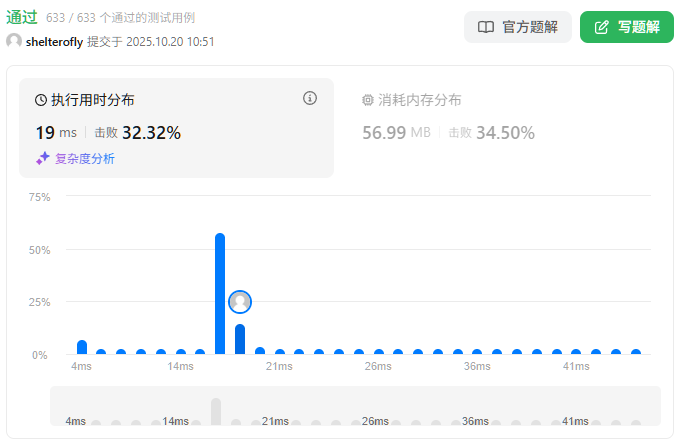Click the book icon in 官方题解 button
The image size is (681, 443).
pos(486,27)
